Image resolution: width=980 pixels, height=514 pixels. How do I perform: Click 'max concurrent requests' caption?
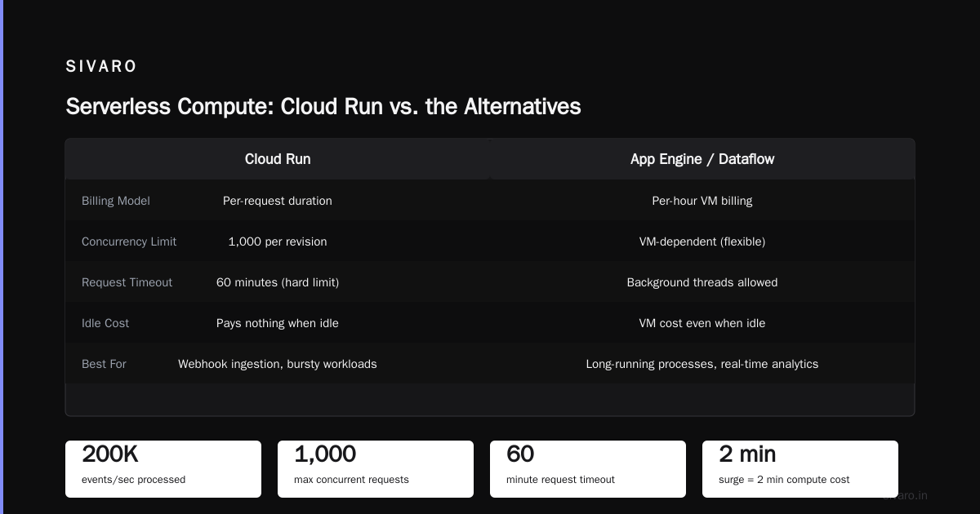[351, 480]
